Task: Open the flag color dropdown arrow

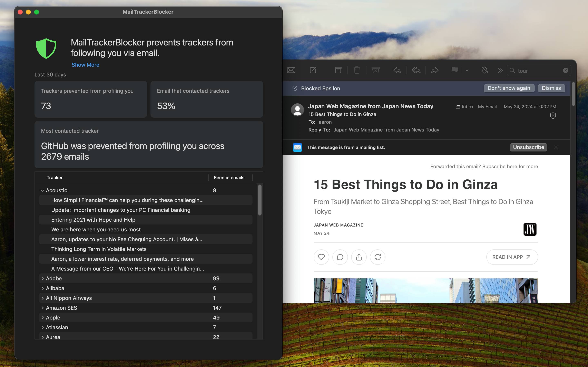Action: 467,71
